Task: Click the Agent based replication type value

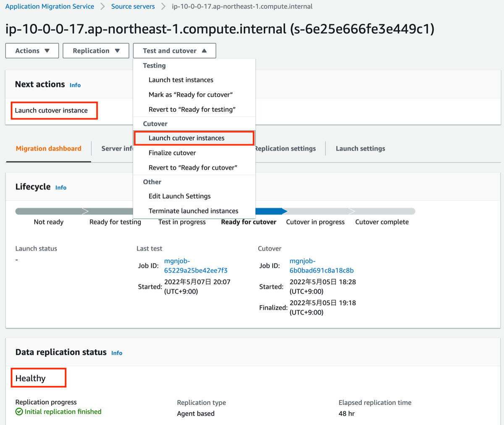Action: [196, 414]
